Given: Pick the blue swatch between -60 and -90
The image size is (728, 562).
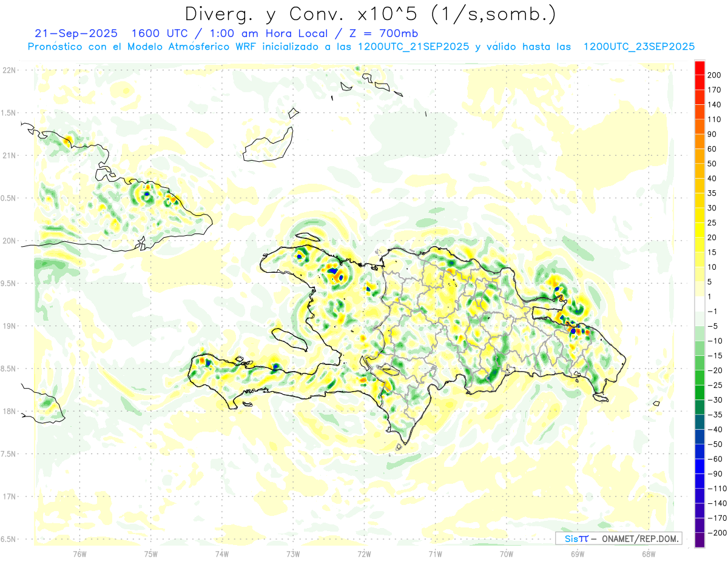Looking at the screenshot, I should 699,466.
